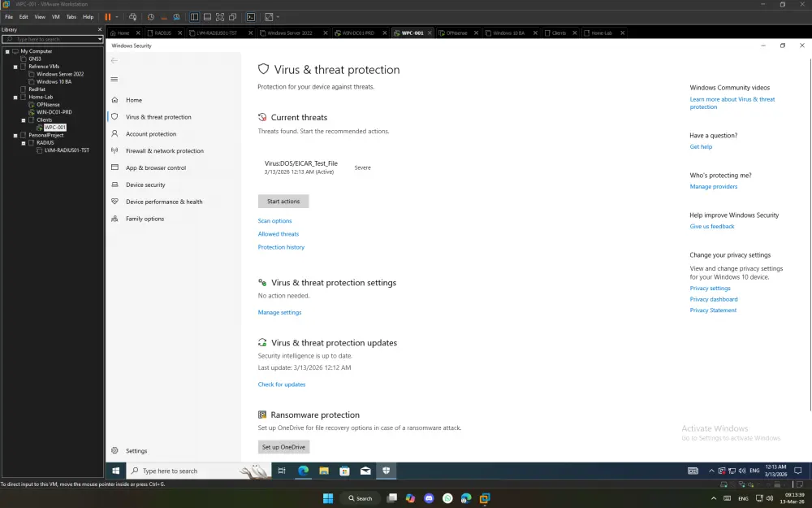Click the Send Ctrl+Alt+Del toolbar icon
The width and height of the screenshot is (812, 508).
pos(132,16)
